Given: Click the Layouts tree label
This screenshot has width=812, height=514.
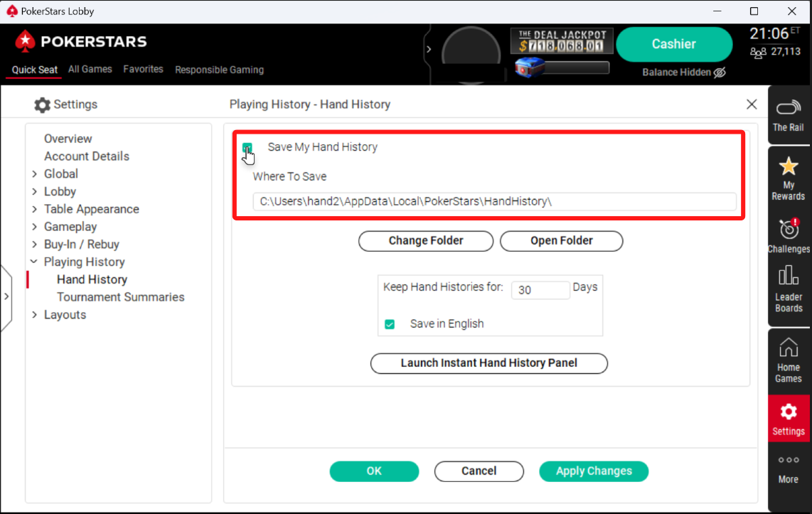Looking at the screenshot, I should pos(65,315).
